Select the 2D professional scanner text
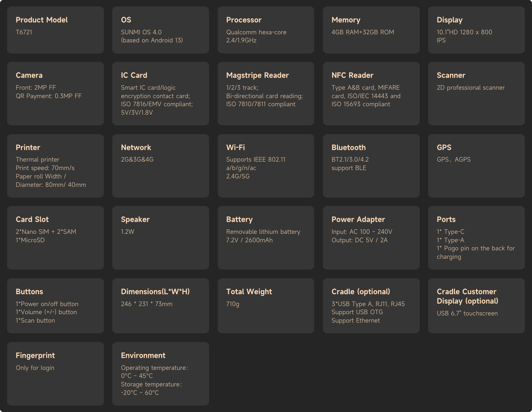Image resolution: width=532 pixels, height=412 pixels. [471, 87]
